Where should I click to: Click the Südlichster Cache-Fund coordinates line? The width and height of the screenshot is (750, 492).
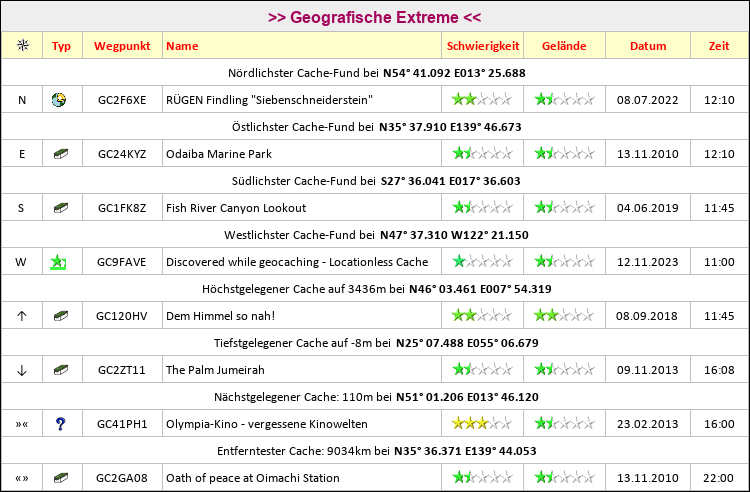coord(376,181)
